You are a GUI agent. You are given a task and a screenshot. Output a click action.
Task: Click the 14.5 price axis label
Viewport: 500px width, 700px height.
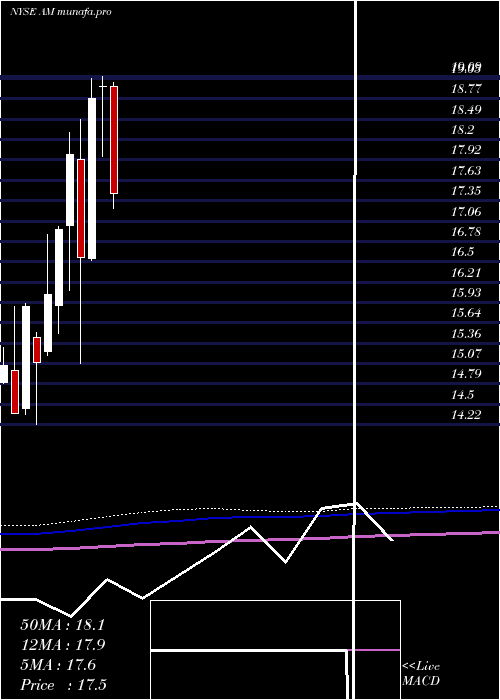(462, 395)
